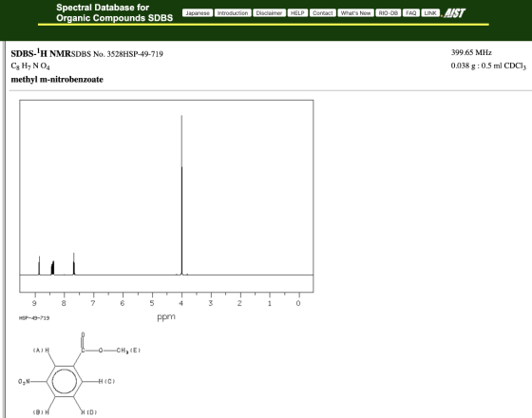
Task: Click the CH3 (E) methyl label on structure
Action: tap(128, 351)
